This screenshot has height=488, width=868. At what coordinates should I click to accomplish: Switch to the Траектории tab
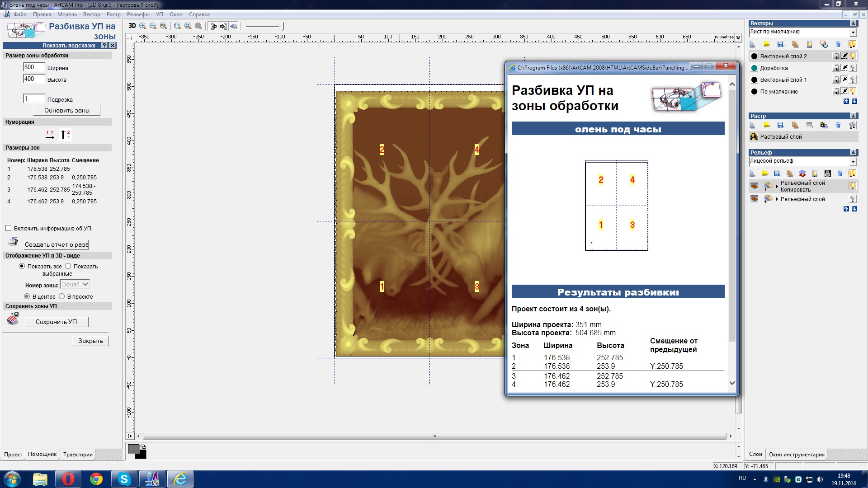pos(78,455)
